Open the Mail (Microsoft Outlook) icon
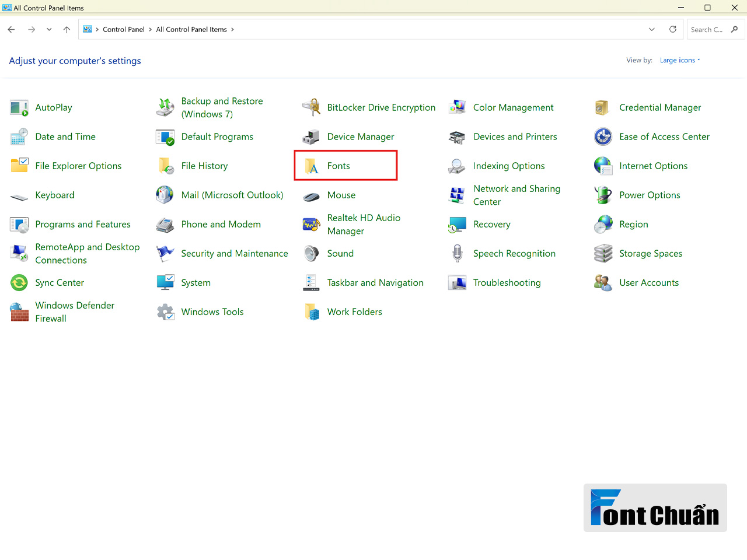This screenshot has height=560, width=747. pyautogui.click(x=165, y=195)
